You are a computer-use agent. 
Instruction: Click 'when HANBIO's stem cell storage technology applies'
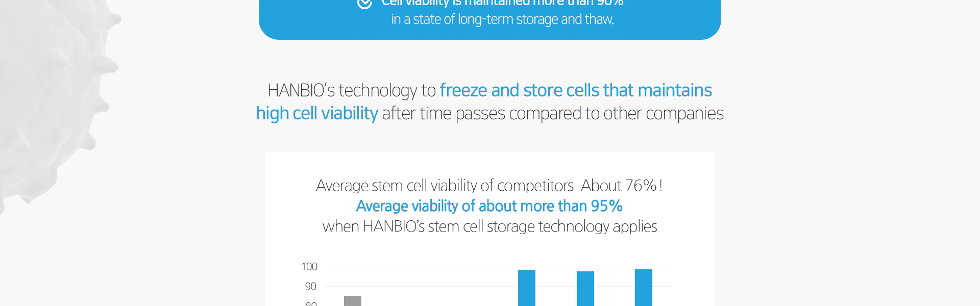pyautogui.click(x=489, y=226)
